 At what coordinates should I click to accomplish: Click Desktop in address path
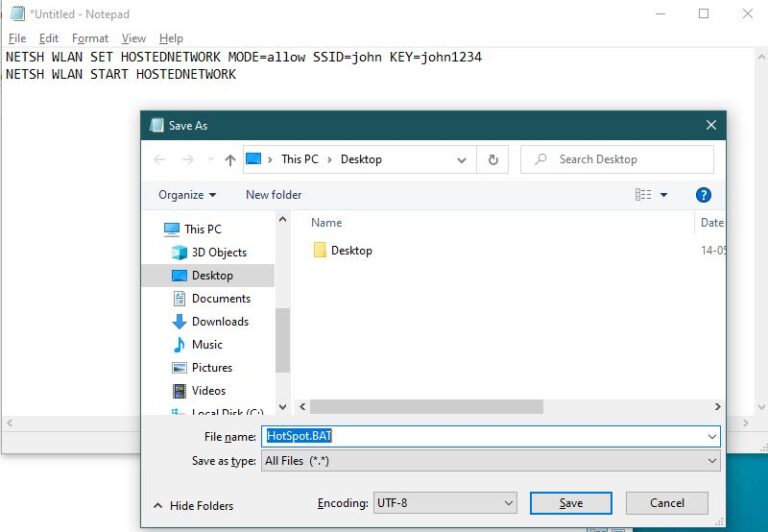(x=361, y=159)
